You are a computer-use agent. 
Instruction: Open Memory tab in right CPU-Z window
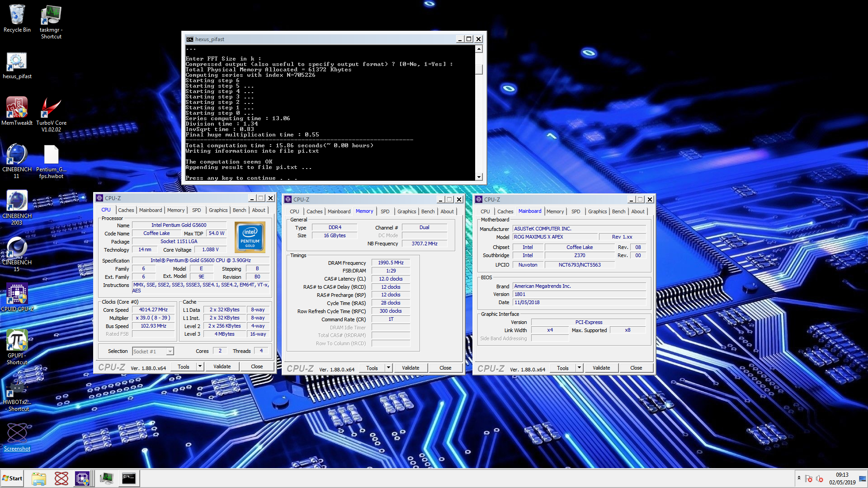[555, 211]
